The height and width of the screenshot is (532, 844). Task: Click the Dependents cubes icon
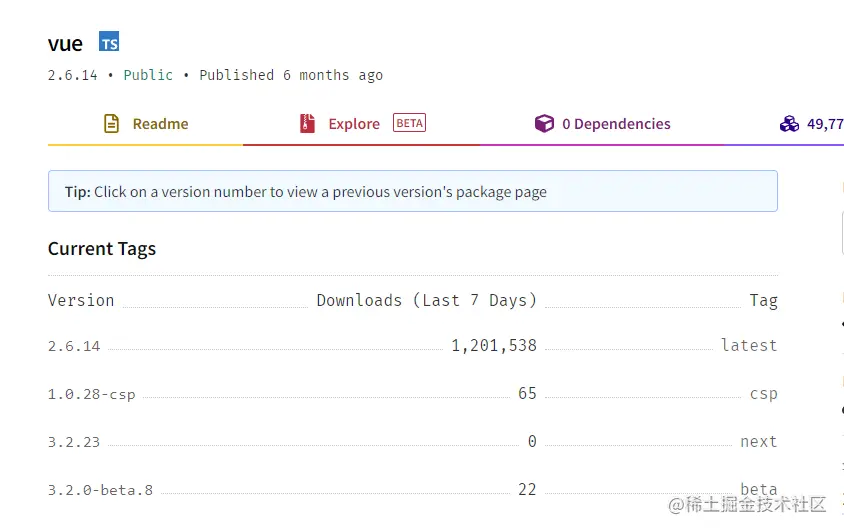click(789, 124)
